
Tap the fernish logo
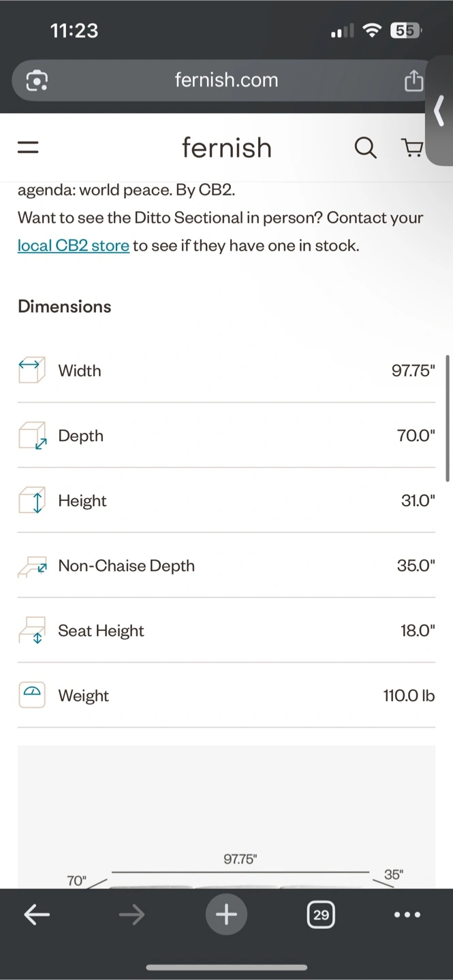[x=226, y=148]
